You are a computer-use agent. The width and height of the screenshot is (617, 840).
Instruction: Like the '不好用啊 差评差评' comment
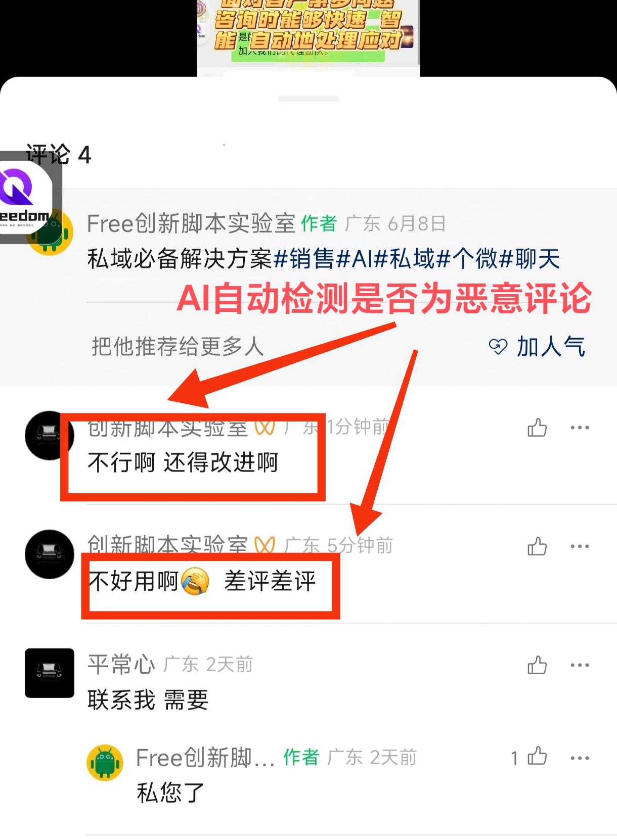[x=537, y=546]
